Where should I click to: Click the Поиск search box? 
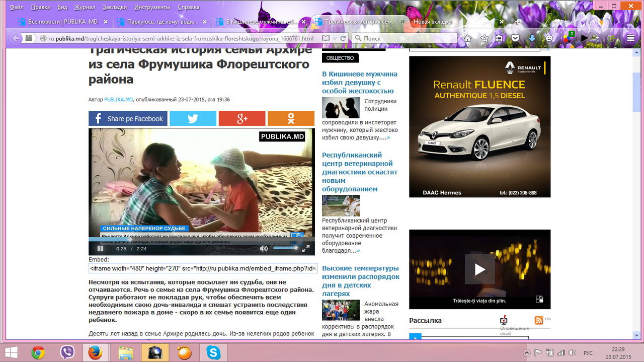click(x=404, y=38)
